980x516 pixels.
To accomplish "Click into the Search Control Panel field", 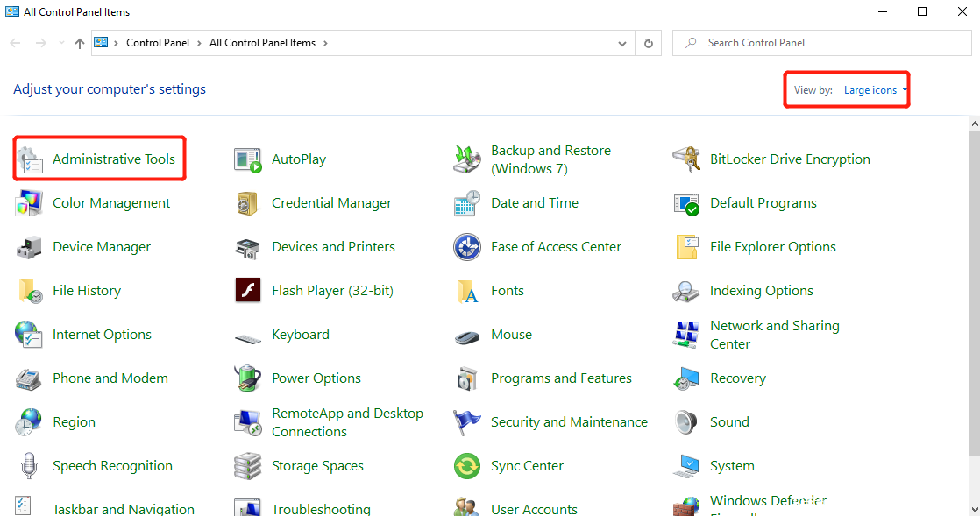I will tap(824, 43).
